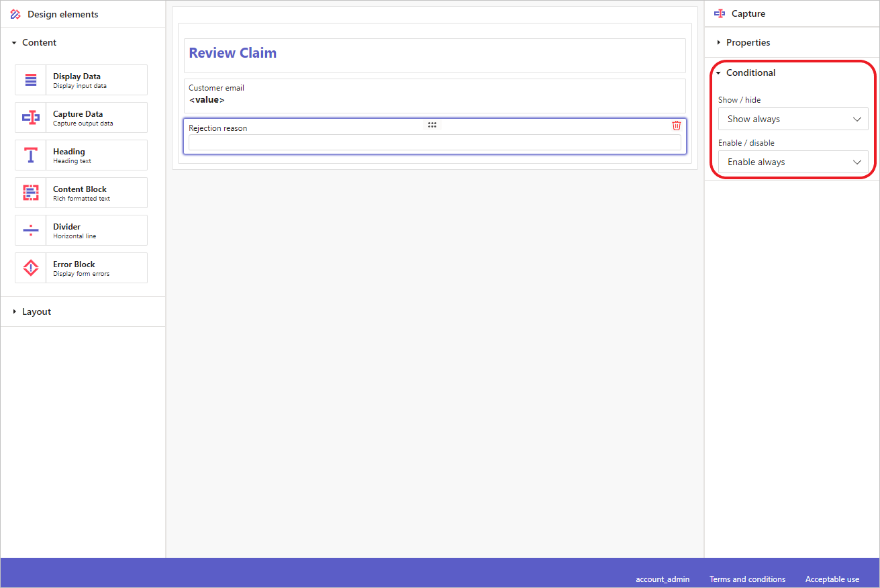Click the 'Display form errors' description text
Viewport: 880px width, 588px height.
click(x=81, y=274)
